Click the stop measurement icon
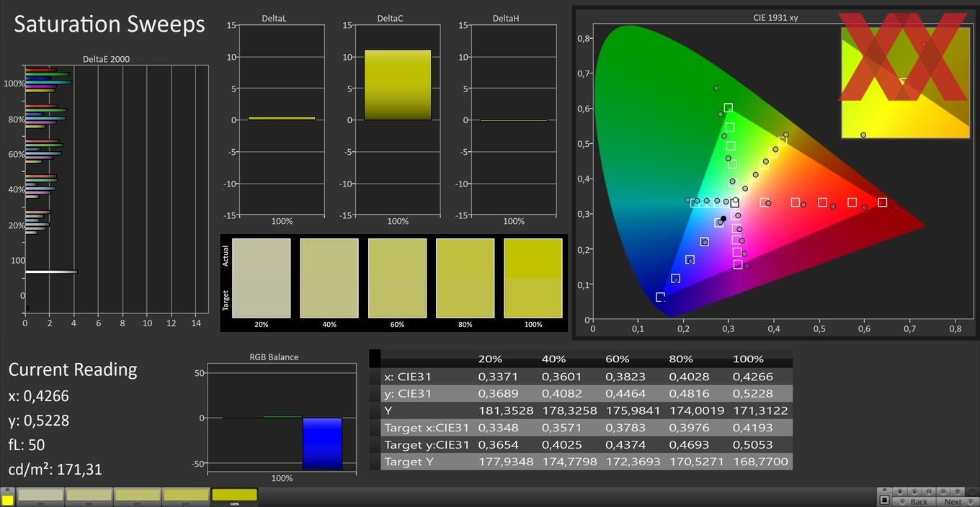 pos(899,492)
